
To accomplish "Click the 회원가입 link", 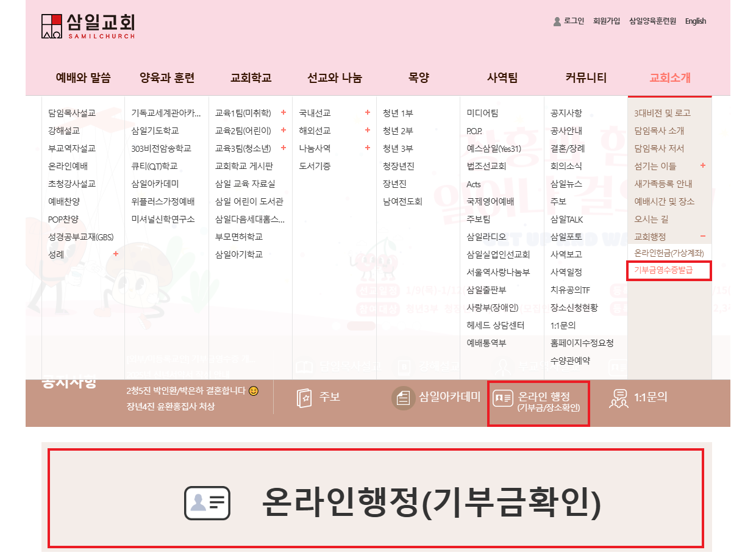I will 606,21.
